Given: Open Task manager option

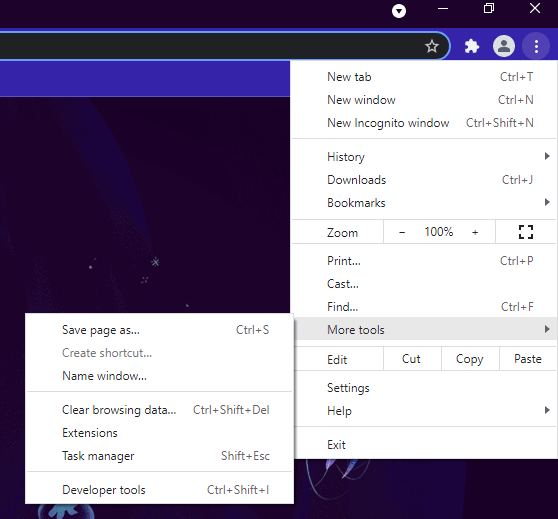Looking at the screenshot, I should click(159, 456).
